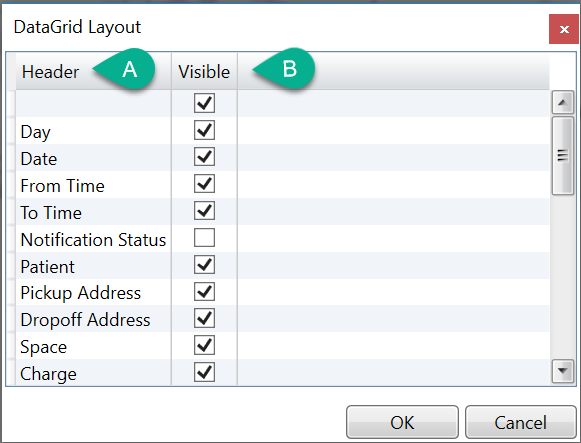Uncheck the Date visible checkbox
The image size is (581, 443).
[x=204, y=157]
